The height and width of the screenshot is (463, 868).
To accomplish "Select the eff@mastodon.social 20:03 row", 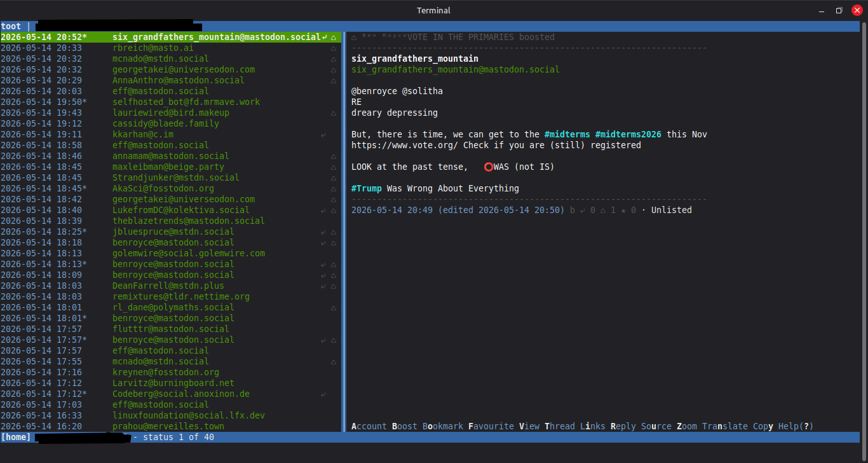I will pos(170,91).
